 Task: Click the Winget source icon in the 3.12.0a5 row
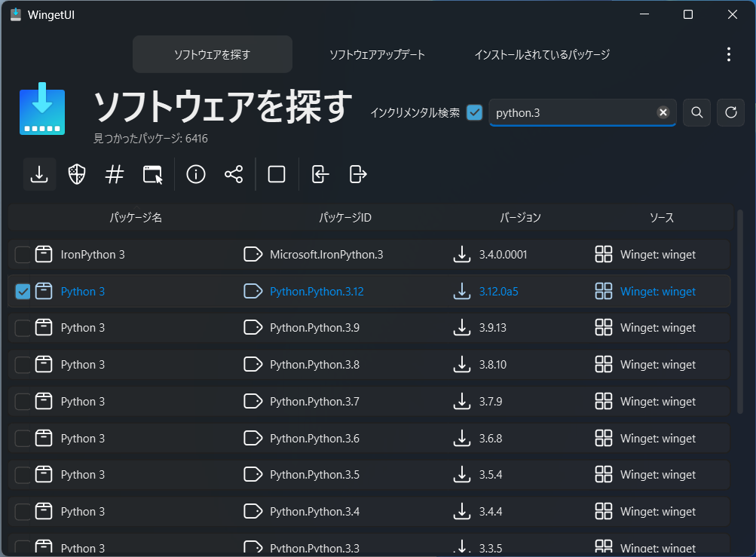click(x=604, y=291)
